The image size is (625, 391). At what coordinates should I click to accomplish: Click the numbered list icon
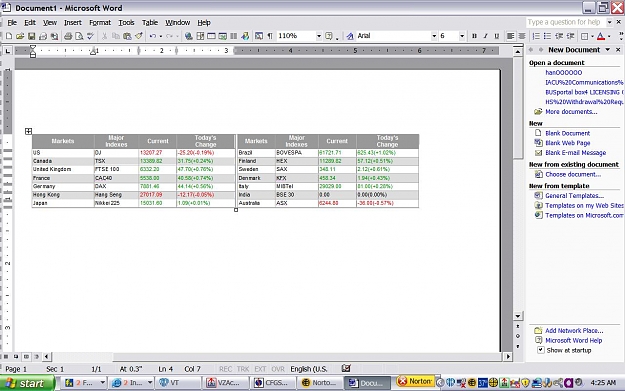coord(536,36)
